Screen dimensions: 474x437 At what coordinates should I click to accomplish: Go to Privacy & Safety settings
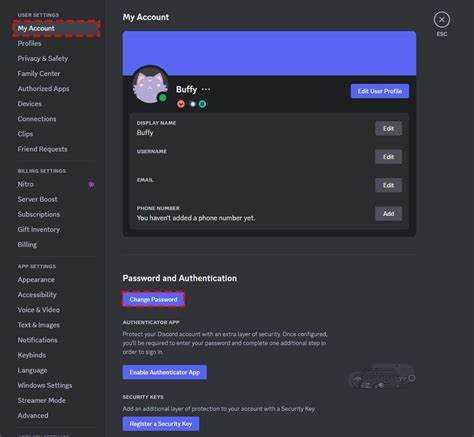click(x=43, y=59)
